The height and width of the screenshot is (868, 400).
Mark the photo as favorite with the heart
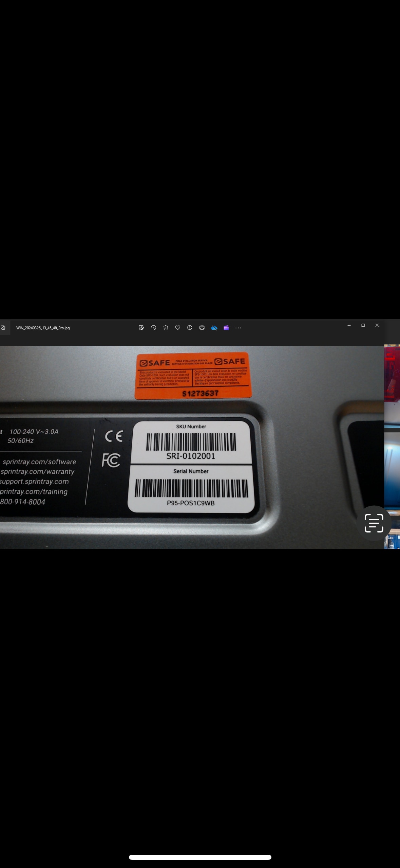tap(177, 328)
